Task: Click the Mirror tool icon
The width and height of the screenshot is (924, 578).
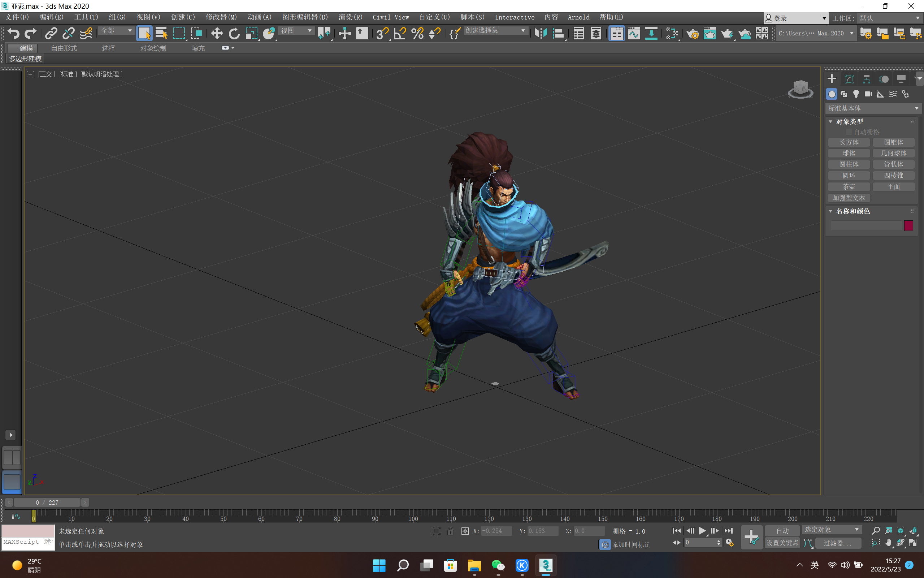Action: point(541,34)
